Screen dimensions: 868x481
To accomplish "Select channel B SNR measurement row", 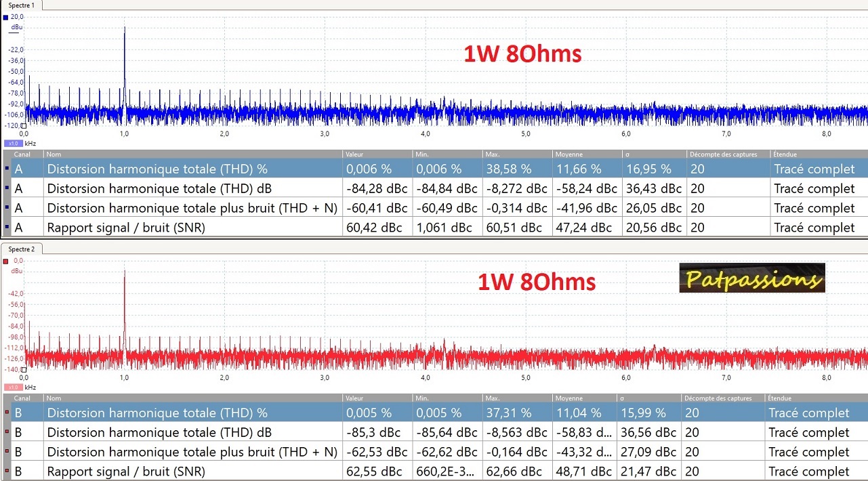I will (192, 472).
